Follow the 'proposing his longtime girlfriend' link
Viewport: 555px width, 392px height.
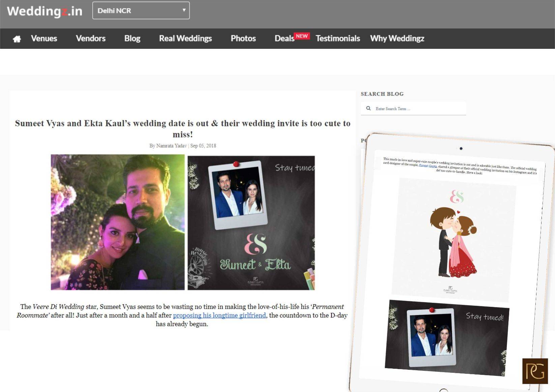click(219, 316)
